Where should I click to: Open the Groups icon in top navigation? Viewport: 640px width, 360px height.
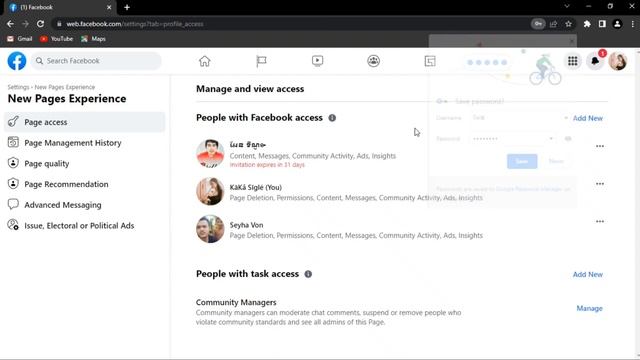tap(373, 61)
